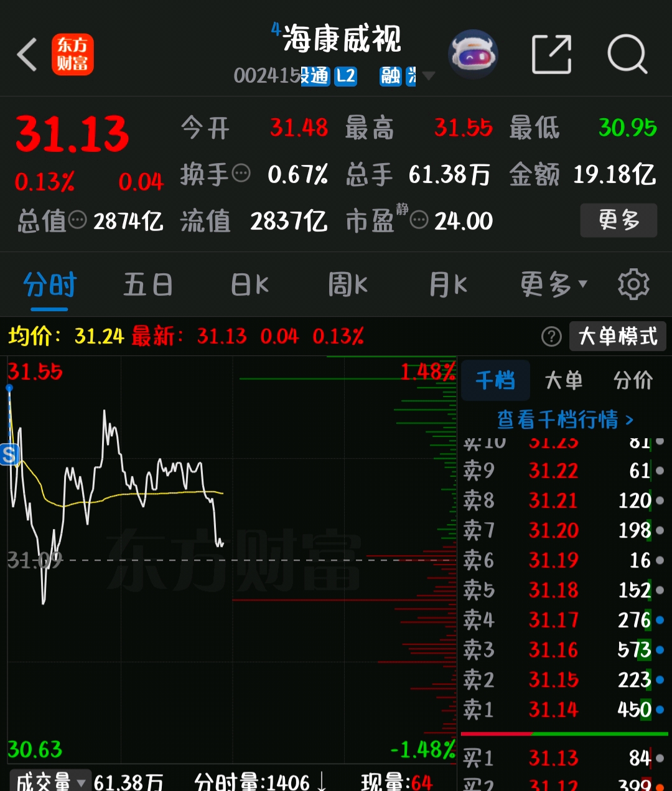Screen dimensions: 672x791
Task: Select the 大单 tab
Action: 564,380
